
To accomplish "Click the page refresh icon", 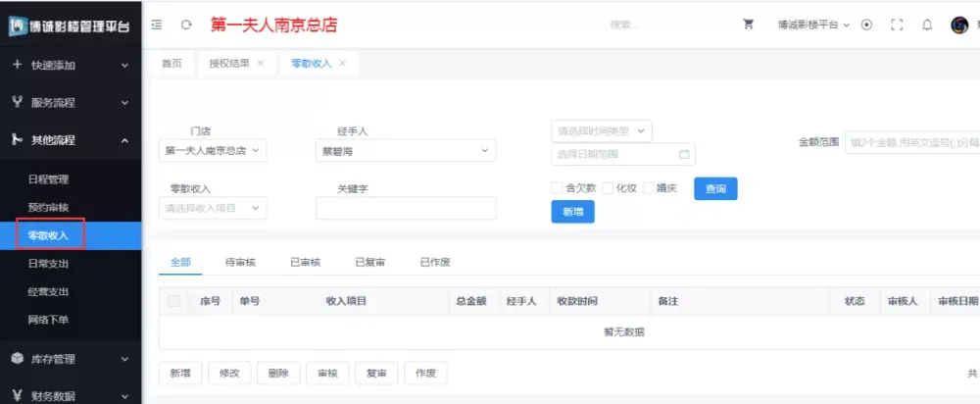I will coord(186,25).
